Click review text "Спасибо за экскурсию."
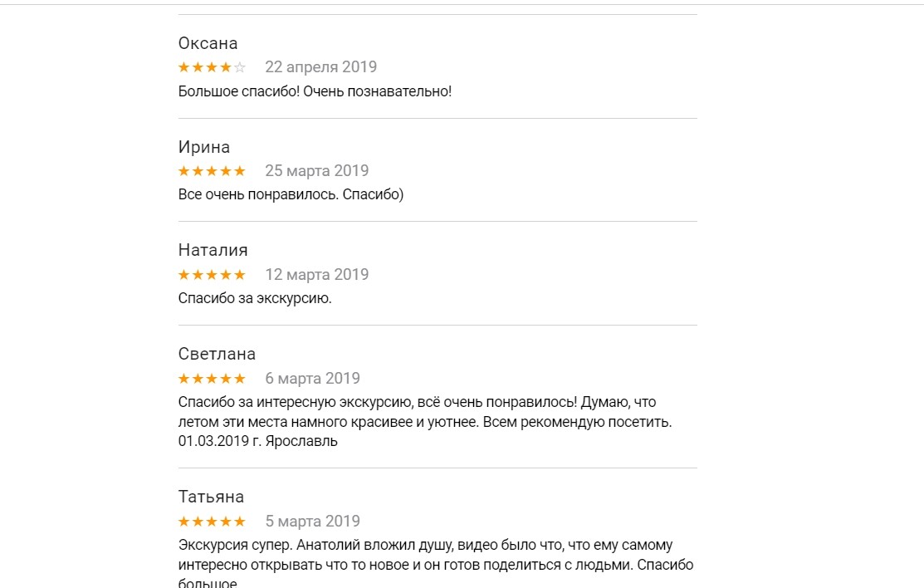 [x=255, y=298]
